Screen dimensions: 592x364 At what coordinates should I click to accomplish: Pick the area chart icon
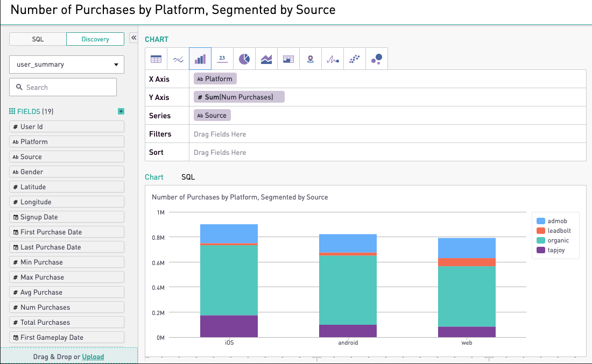(266, 59)
